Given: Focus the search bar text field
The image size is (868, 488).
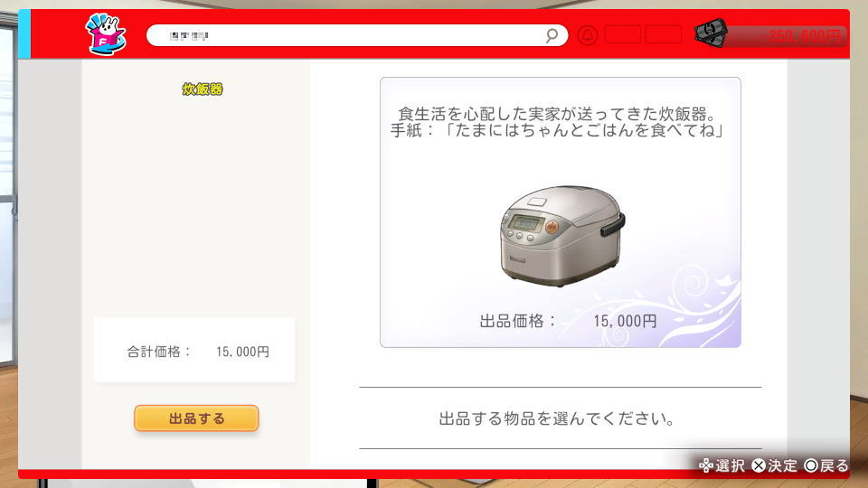Looking at the screenshot, I should click(x=357, y=35).
